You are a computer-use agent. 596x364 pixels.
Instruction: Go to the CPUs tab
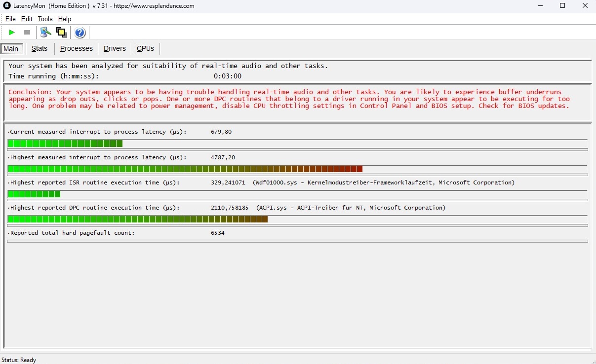click(145, 48)
